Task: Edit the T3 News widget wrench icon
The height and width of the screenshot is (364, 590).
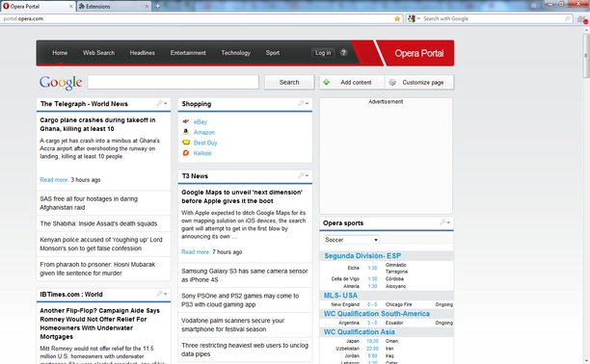Action: pos(301,175)
